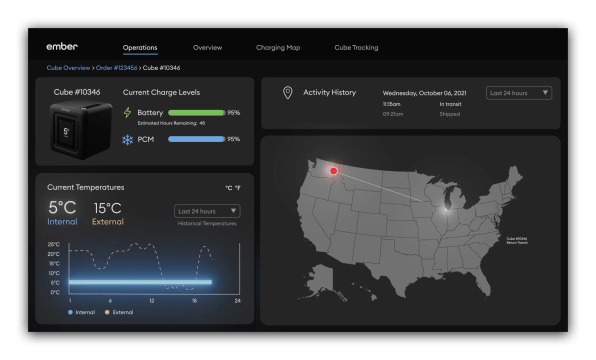Go to the Cube Tracking tab
The width and height of the screenshot is (596, 360).
tap(356, 48)
